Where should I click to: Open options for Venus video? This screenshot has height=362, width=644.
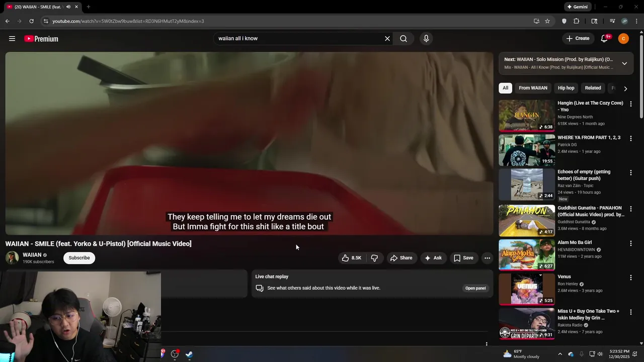coord(631,278)
